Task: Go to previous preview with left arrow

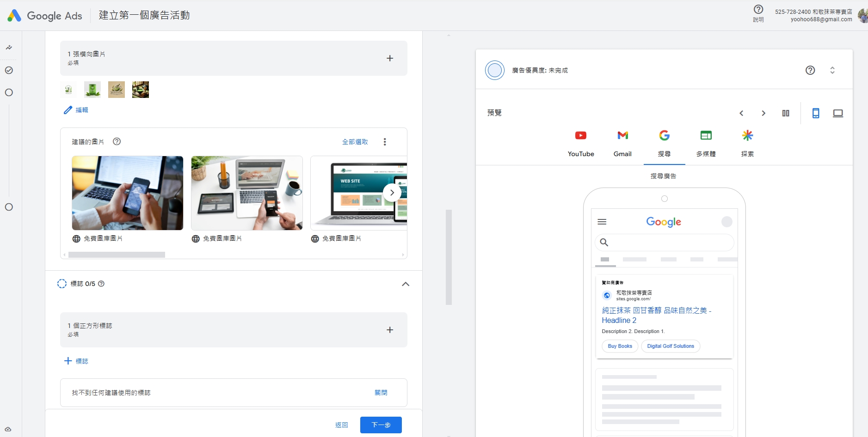Action: coord(741,113)
